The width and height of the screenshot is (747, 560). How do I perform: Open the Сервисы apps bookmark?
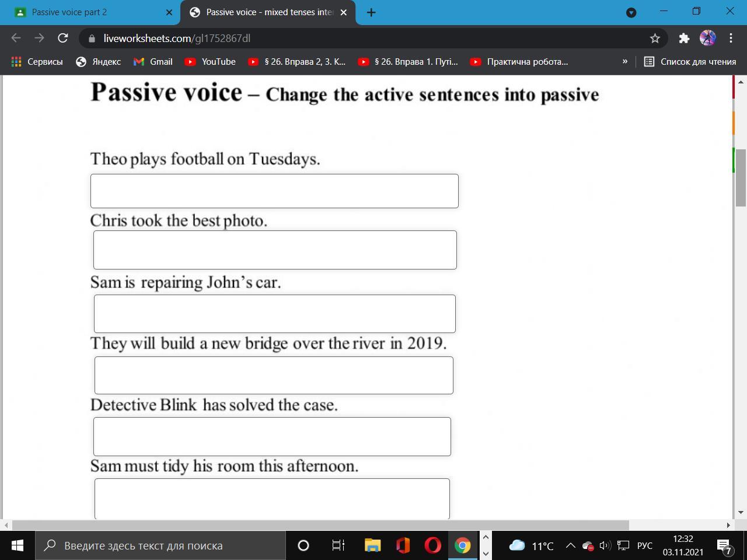tap(37, 61)
